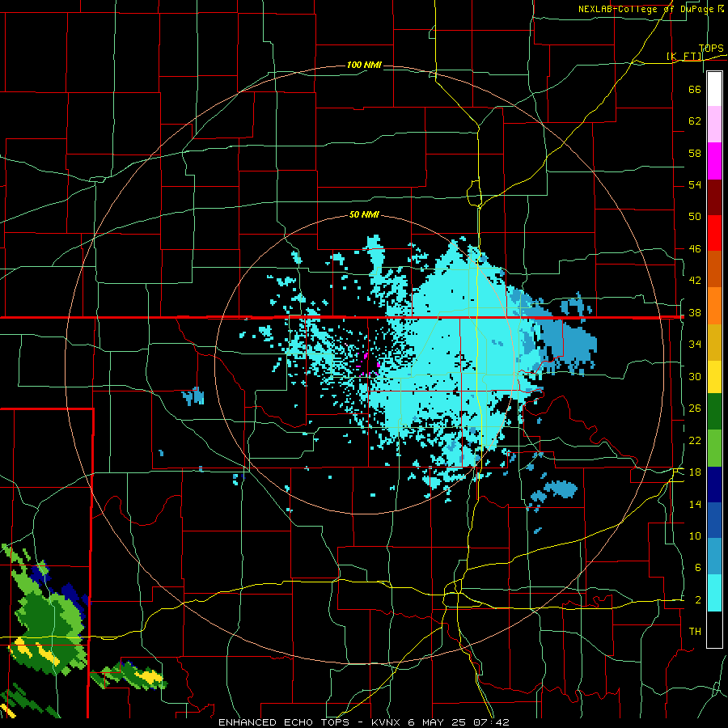Click the legend value "34"
The width and height of the screenshot is (728, 728).
click(695, 345)
